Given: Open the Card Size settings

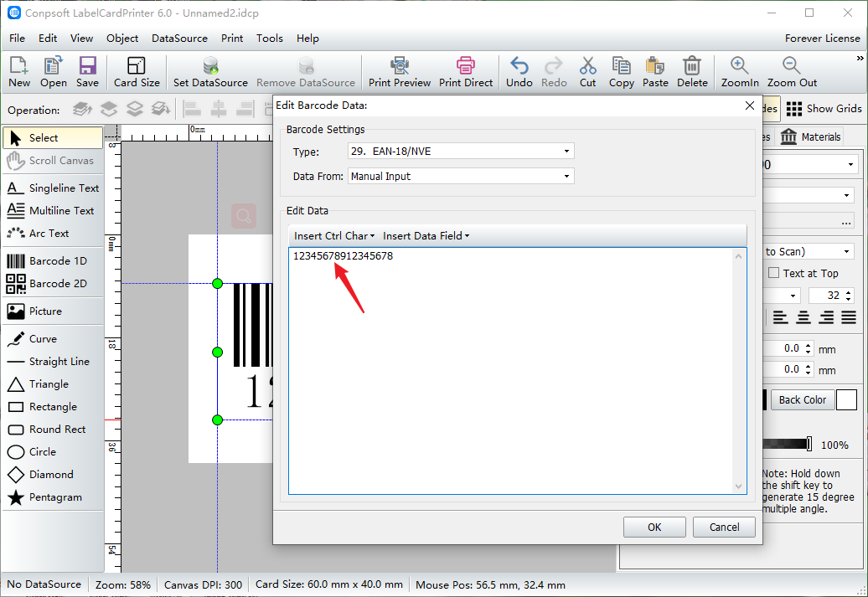Looking at the screenshot, I should pos(137,72).
